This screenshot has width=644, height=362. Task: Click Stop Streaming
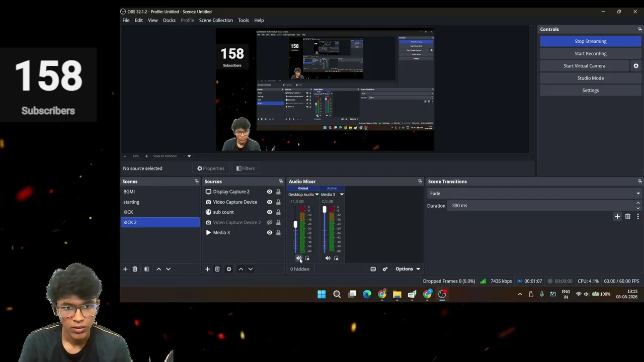click(x=591, y=41)
